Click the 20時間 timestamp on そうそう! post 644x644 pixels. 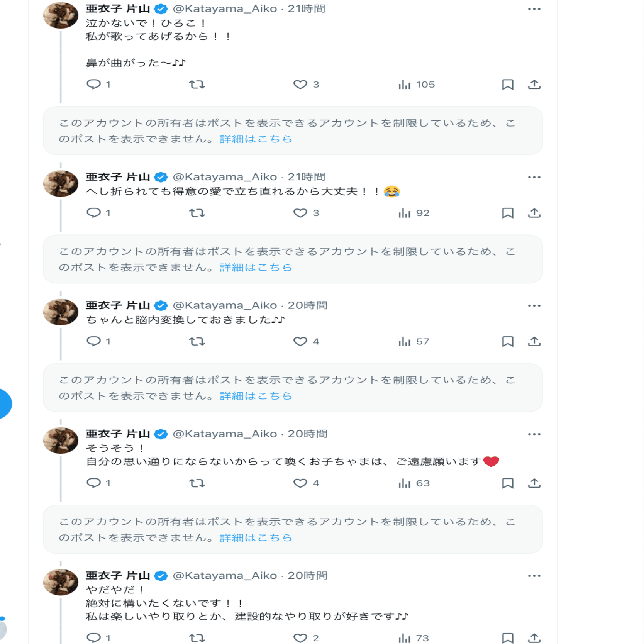[307, 434]
